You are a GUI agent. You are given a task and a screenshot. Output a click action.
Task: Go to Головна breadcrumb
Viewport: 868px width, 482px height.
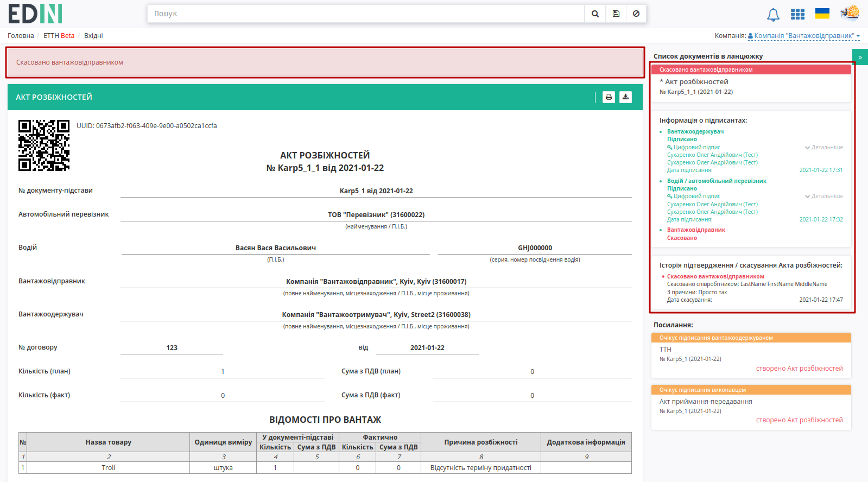21,36
